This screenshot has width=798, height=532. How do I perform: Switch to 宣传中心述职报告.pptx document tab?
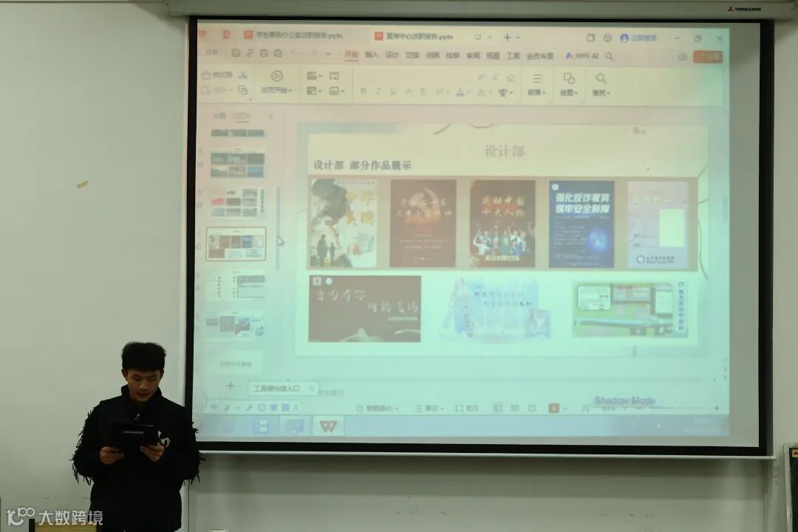pos(414,36)
